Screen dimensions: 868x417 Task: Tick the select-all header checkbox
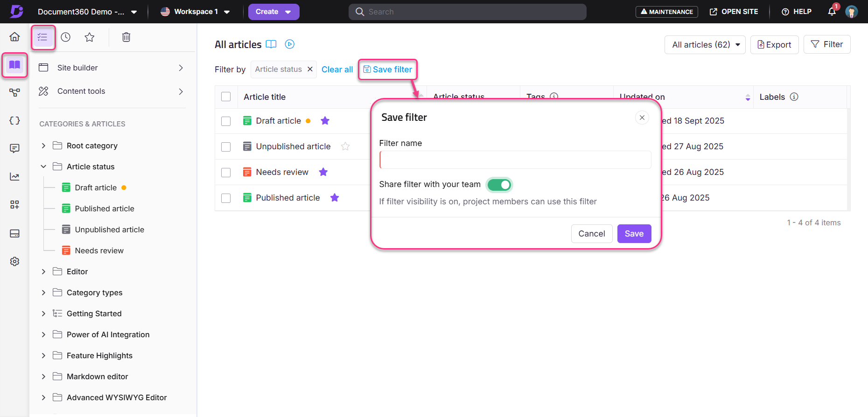click(226, 97)
